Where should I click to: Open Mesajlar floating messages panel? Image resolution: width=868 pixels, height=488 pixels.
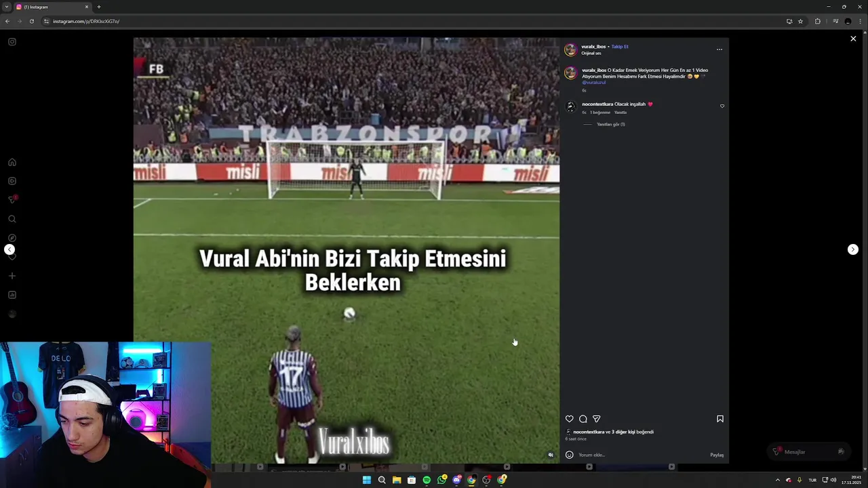pos(809,451)
